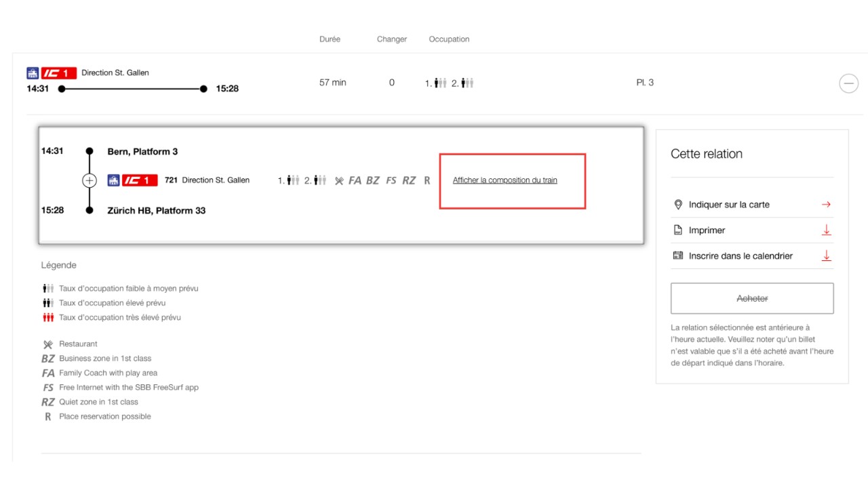
Task: Open 'Afficher la composition du train' link
Action: (x=505, y=180)
